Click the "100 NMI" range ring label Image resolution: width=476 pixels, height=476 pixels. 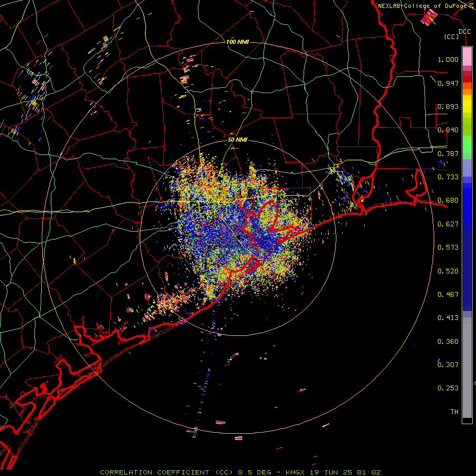237,42
